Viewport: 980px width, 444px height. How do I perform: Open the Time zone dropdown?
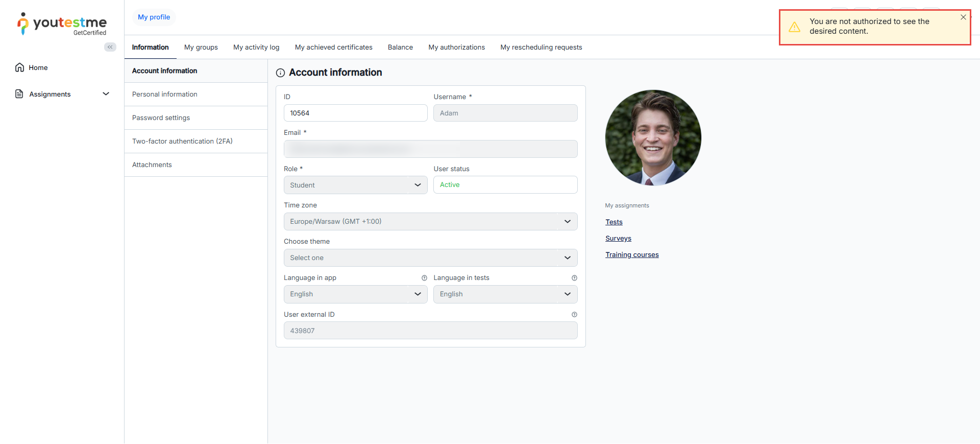[x=430, y=222]
